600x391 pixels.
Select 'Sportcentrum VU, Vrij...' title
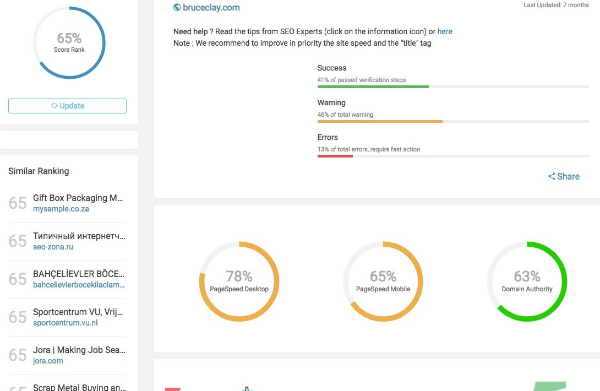pos(78,312)
